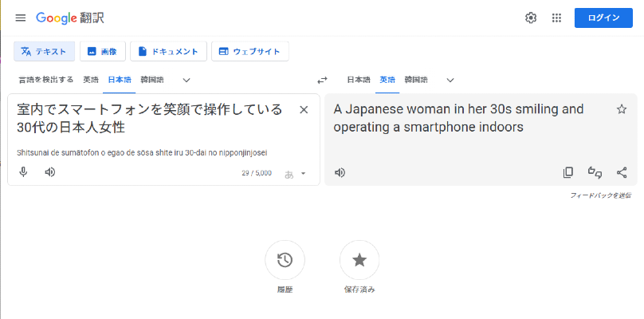Select the 画像 translation mode
Screen dimensions: 644x319
click(103, 51)
